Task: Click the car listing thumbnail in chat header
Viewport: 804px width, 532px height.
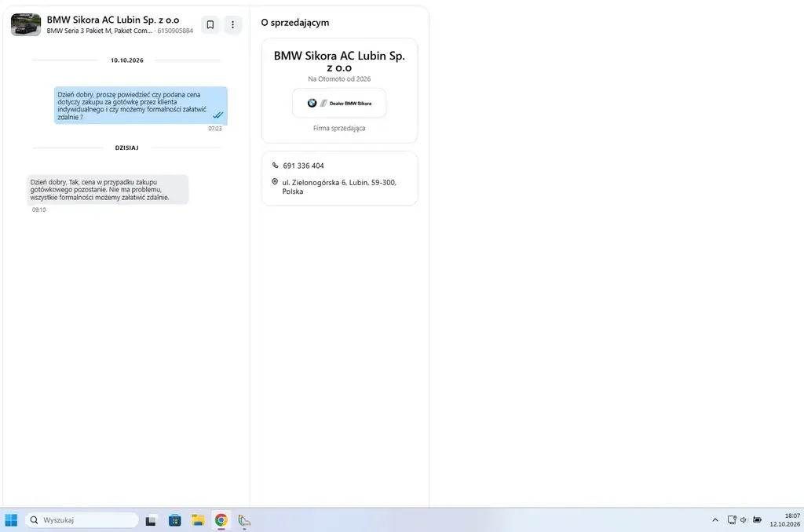Action: [26, 24]
